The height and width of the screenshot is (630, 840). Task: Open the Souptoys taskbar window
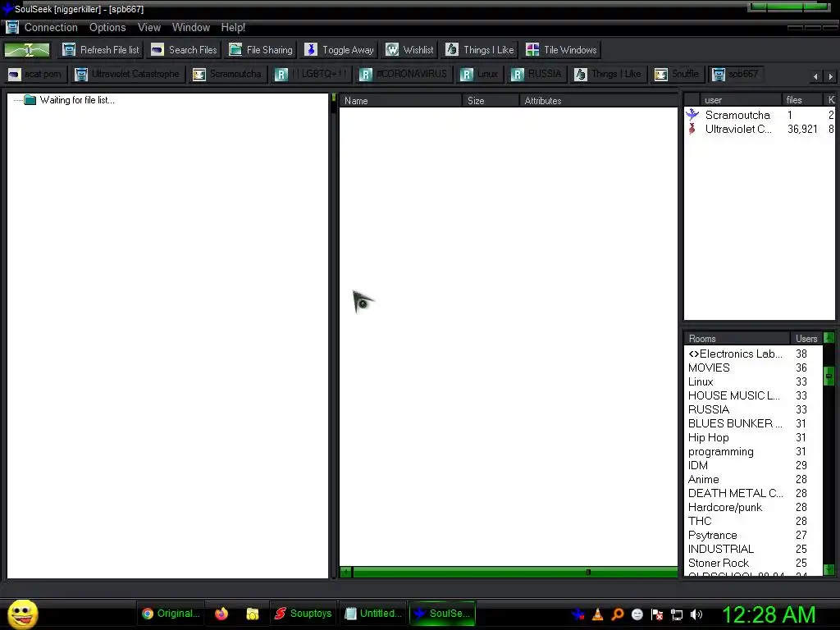point(304,614)
